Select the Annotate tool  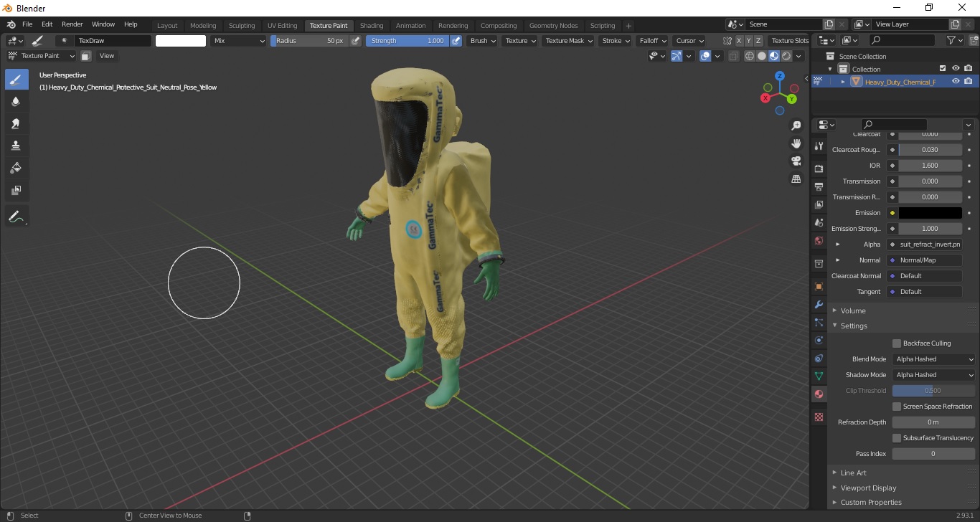click(x=16, y=216)
